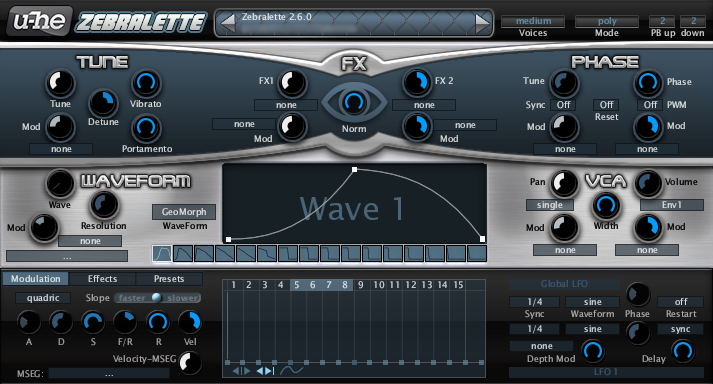Click the Global LFO header label
The image size is (713, 384).
pos(564,284)
